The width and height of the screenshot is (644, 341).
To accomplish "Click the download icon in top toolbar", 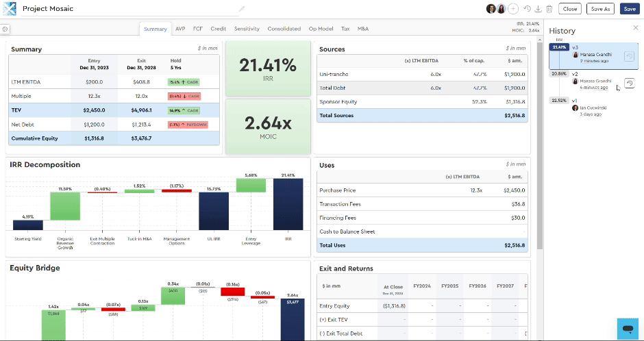I will tap(538, 9).
